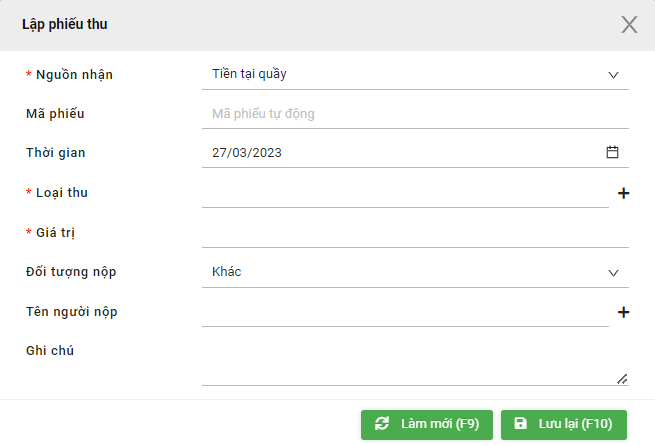Click the floppy disk save icon
The height and width of the screenshot is (446, 655).
pos(520,423)
